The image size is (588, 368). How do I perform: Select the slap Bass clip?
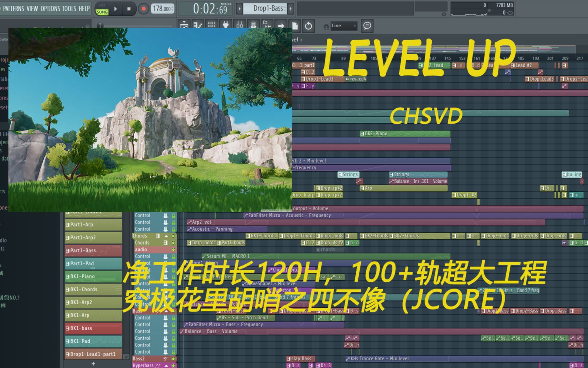click(300, 359)
